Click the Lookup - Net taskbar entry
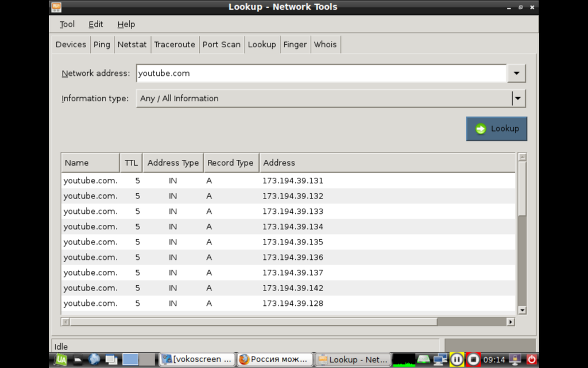Image resolution: width=588 pixels, height=368 pixels. [x=353, y=359]
